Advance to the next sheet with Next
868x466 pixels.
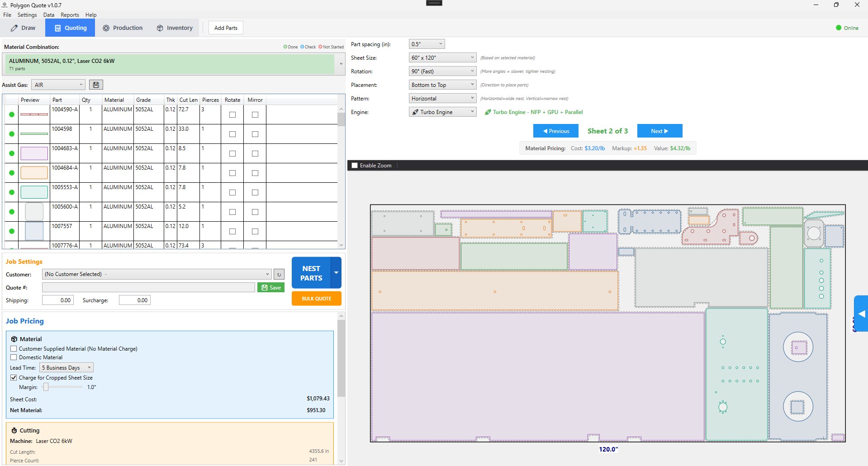click(x=659, y=131)
